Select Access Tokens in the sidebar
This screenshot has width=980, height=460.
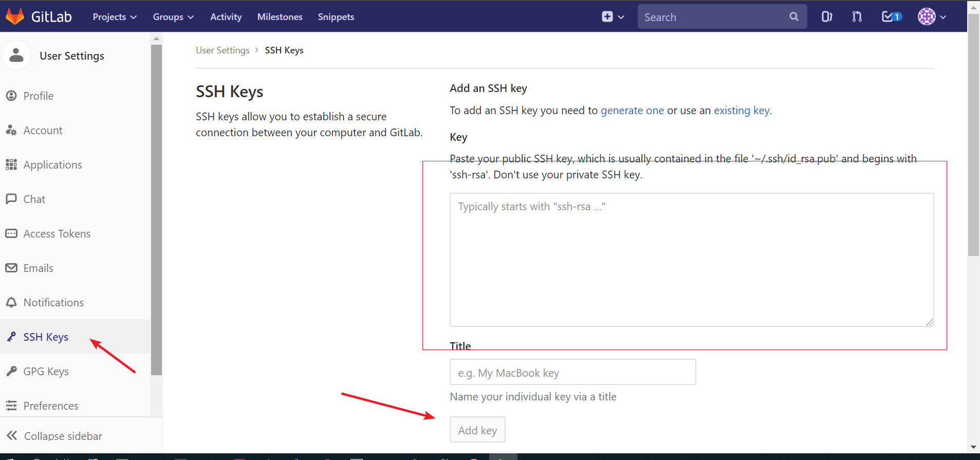(x=57, y=234)
